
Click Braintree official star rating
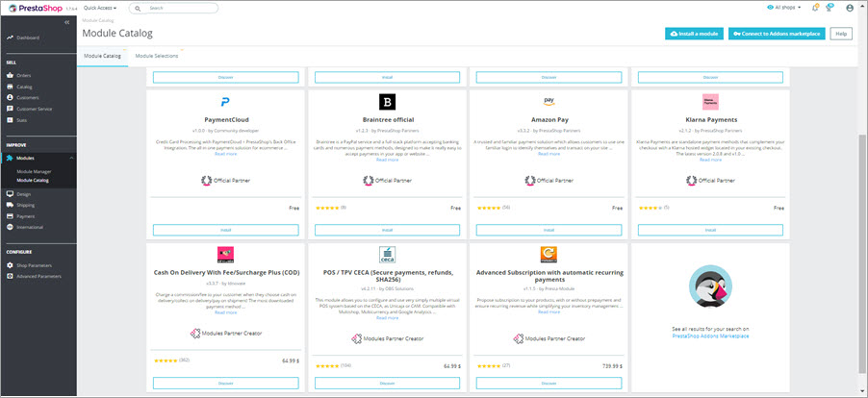point(327,208)
